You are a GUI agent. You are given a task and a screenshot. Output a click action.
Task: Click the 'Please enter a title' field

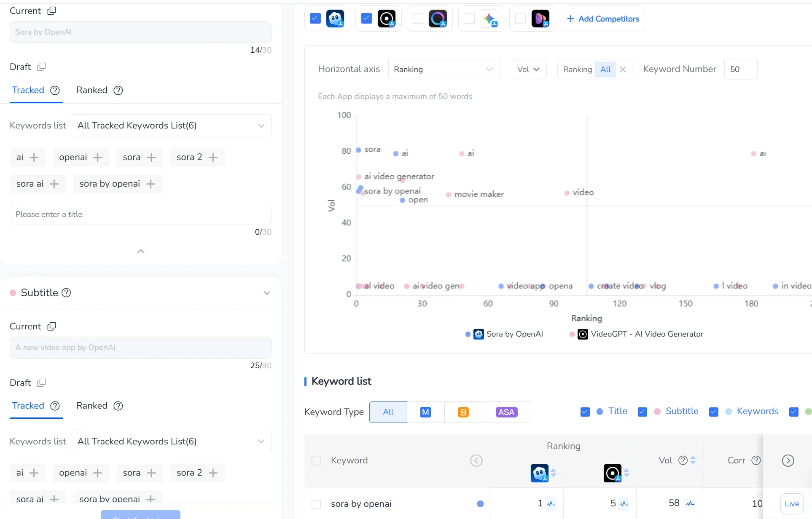pos(140,214)
